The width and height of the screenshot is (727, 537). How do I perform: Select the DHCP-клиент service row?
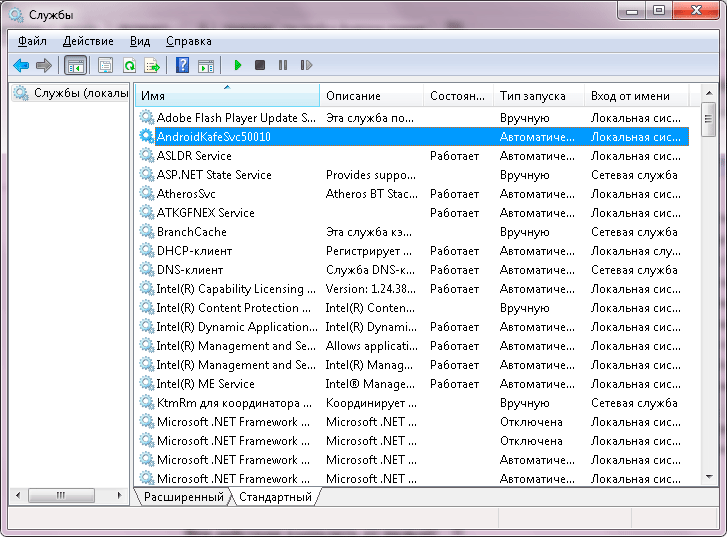pos(194,251)
